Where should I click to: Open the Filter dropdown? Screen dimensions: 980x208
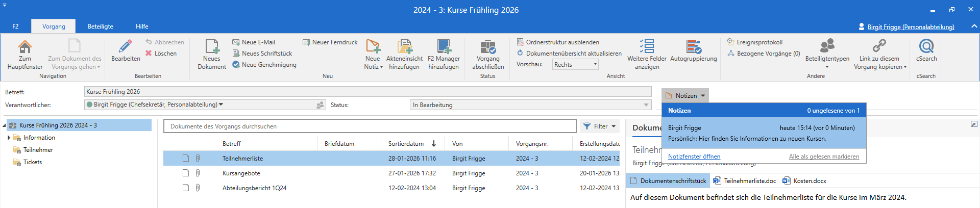tap(600, 126)
